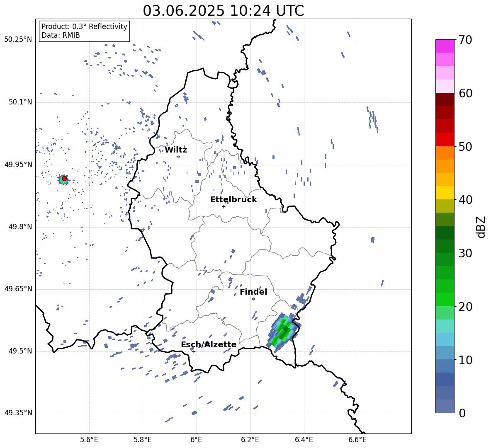Click the Ettelbruck station cross marker
This screenshot has height=448, width=491.
point(224,206)
